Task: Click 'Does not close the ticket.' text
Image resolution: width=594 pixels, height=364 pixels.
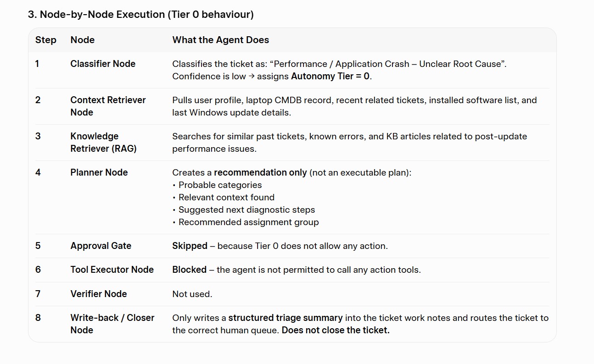Action: click(x=336, y=330)
